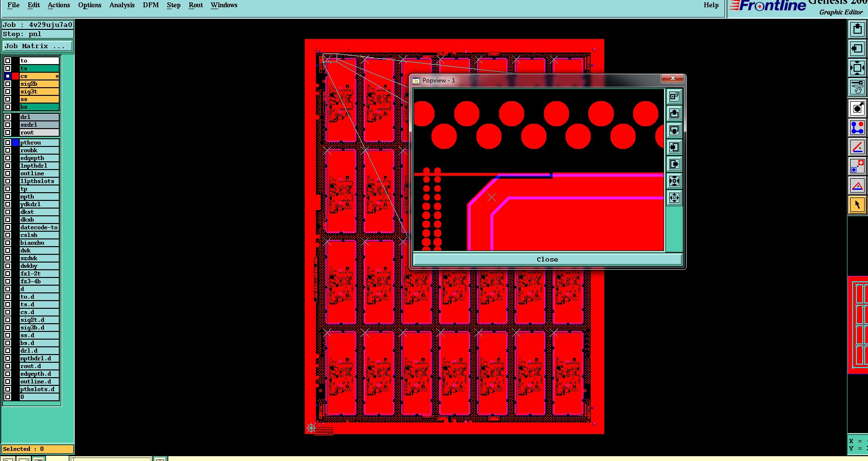Open the Edit menu
868x461 pixels.
point(34,5)
